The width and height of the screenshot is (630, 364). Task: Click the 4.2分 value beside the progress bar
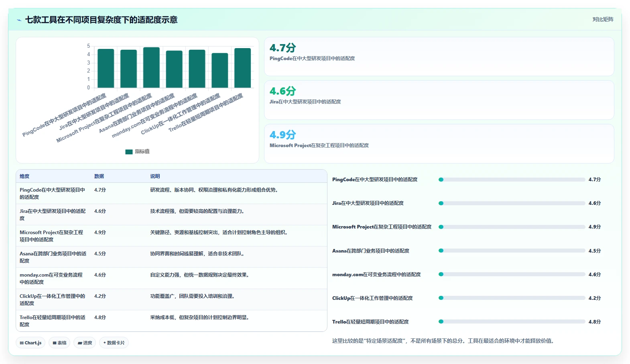click(x=595, y=298)
